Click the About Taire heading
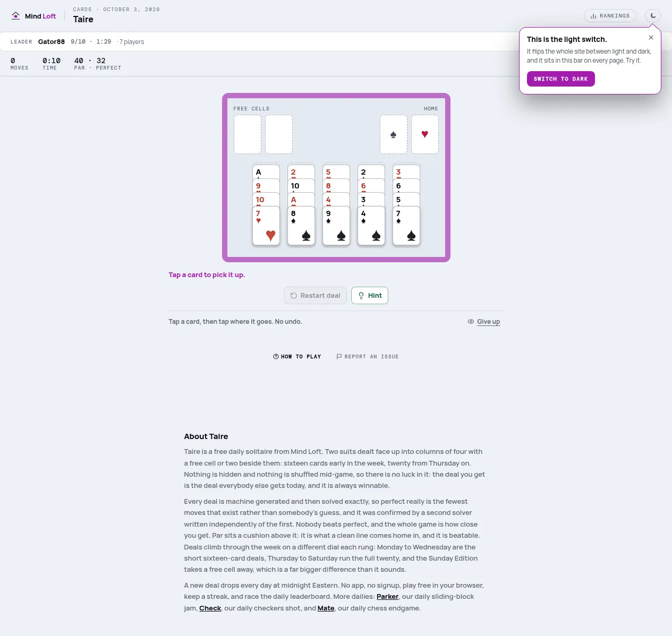Viewport: 672px width, 636px height. coord(206,436)
